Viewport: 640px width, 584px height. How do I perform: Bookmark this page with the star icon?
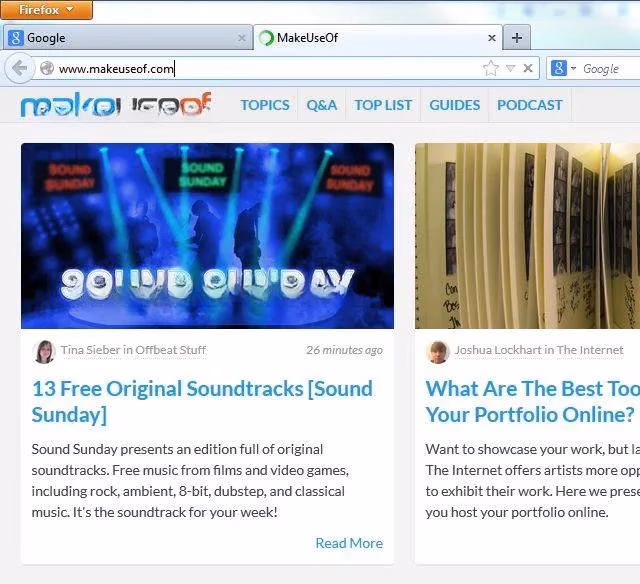(490, 68)
